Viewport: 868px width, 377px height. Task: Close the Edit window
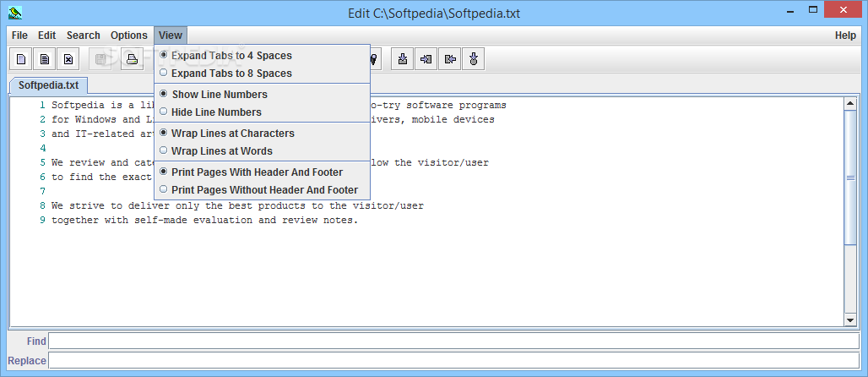pyautogui.click(x=844, y=9)
